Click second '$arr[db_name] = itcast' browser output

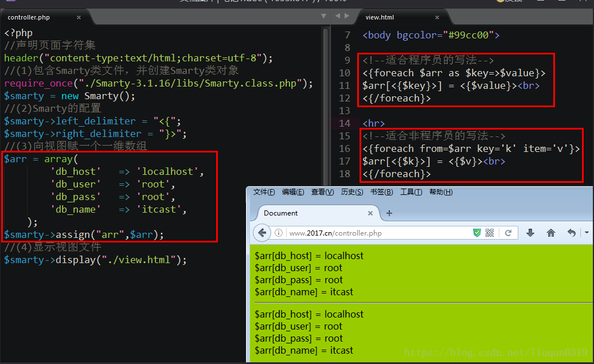(304, 351)
